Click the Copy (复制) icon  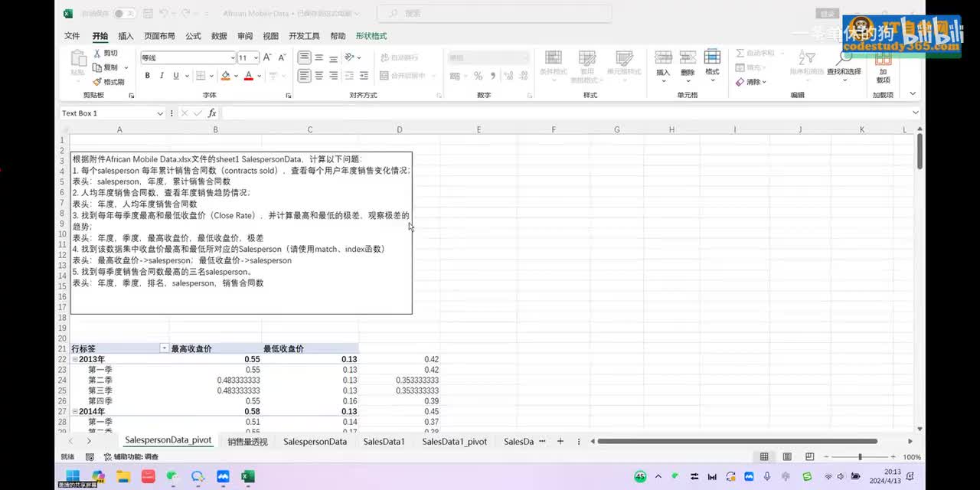(x=97, y=67)
